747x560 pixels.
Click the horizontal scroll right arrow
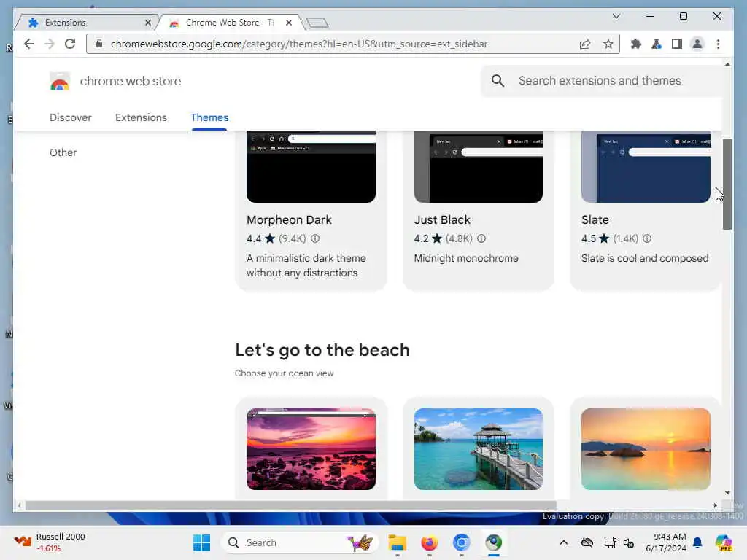coord(715,505)
